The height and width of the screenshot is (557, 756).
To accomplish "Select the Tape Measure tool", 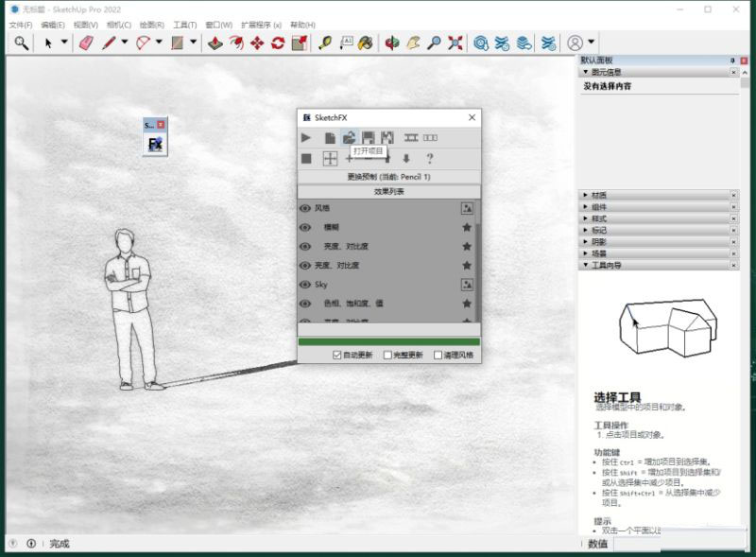I will pyautogui.click(x=325, y=43).
